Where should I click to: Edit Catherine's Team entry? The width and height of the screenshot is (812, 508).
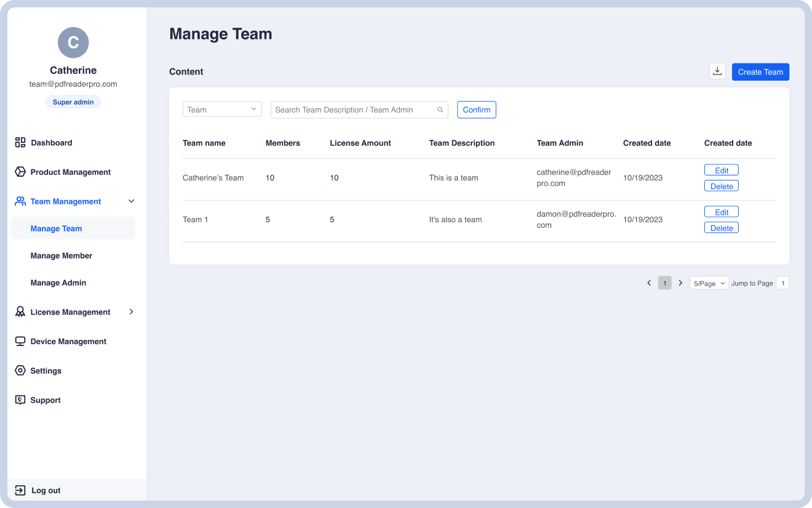pyautogui.click(x=722, y=171)
